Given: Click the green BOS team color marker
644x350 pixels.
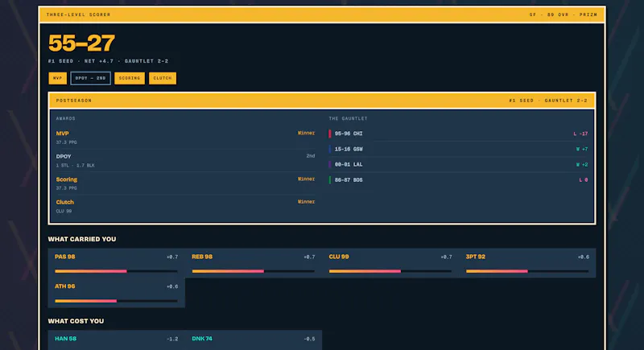Looking at the screenshot, I should (x=330, y=180).
